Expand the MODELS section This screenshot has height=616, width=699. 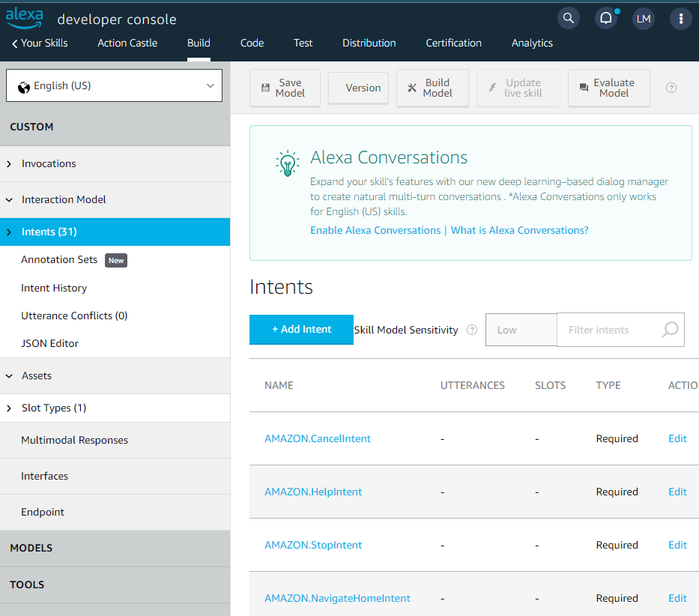[x=115, y=548]
